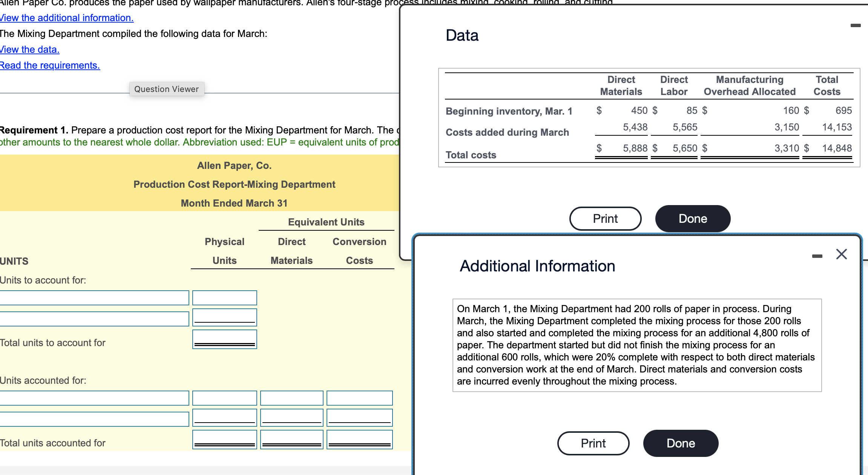The height and width of the screenshot is (475, 868).
Task: Click Print in the Additional Information dialog
Action: coord(593,443)
